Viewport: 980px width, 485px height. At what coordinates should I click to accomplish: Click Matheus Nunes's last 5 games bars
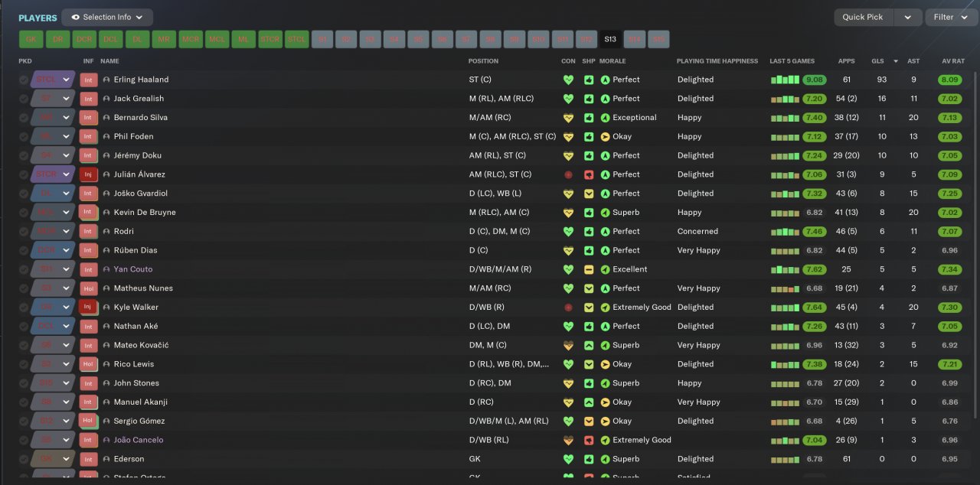[x=785, y=288]
